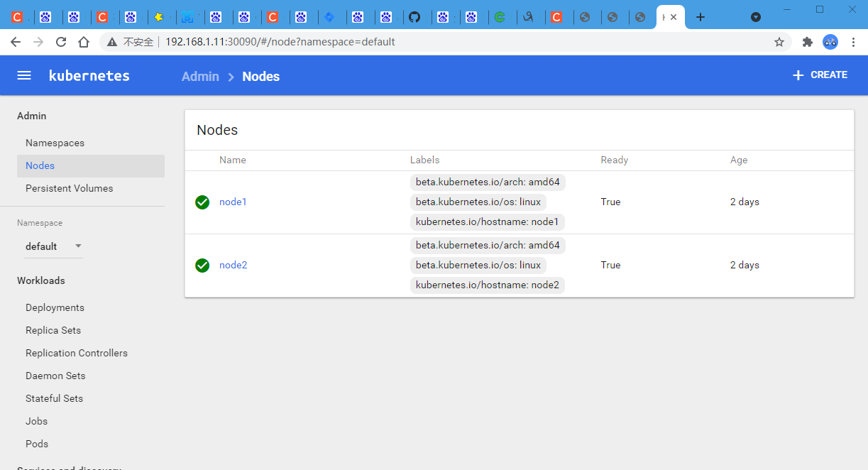
Task: Switch to the blue diamond icon tab
Action: tap(329, 17)
